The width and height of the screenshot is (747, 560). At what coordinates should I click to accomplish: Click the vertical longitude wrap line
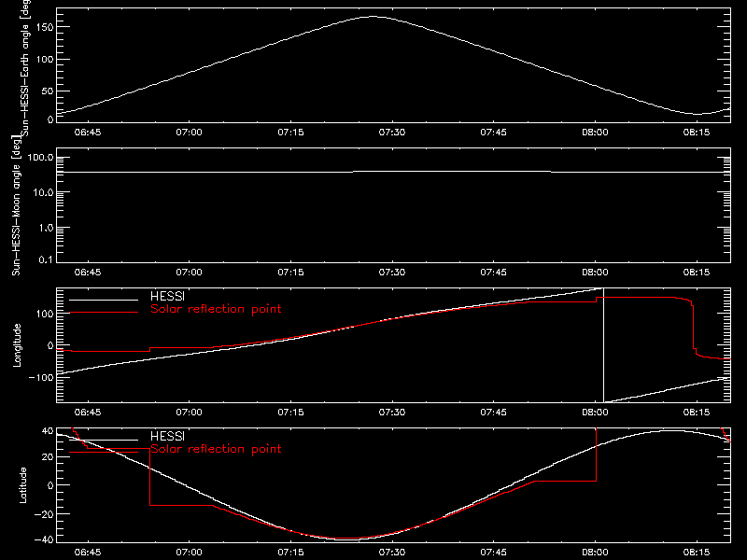coord(603,345)
